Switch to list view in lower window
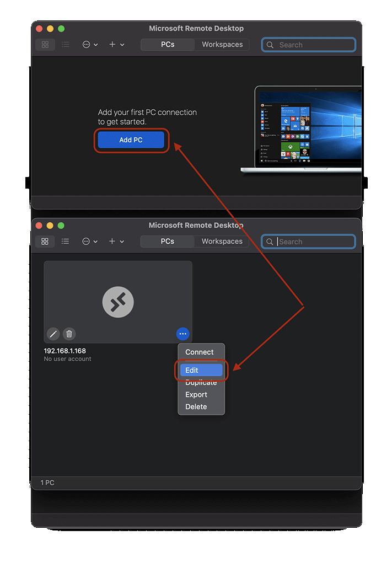 tap(65, 241)
